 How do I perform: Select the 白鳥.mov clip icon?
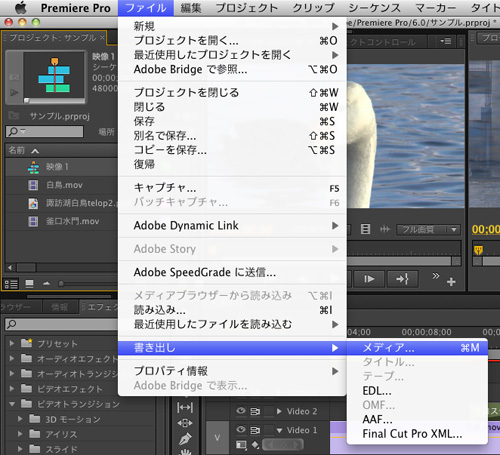[x=33, y=185]
